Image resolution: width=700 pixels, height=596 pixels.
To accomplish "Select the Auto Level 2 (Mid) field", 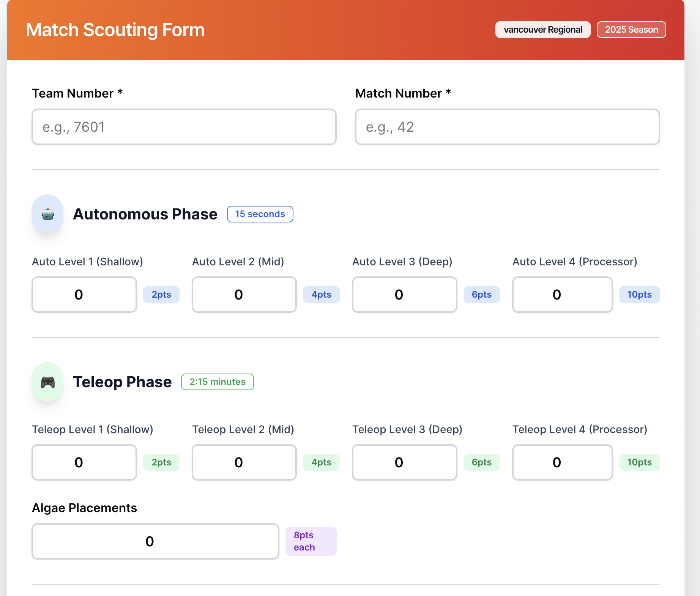I will [244, 295].
